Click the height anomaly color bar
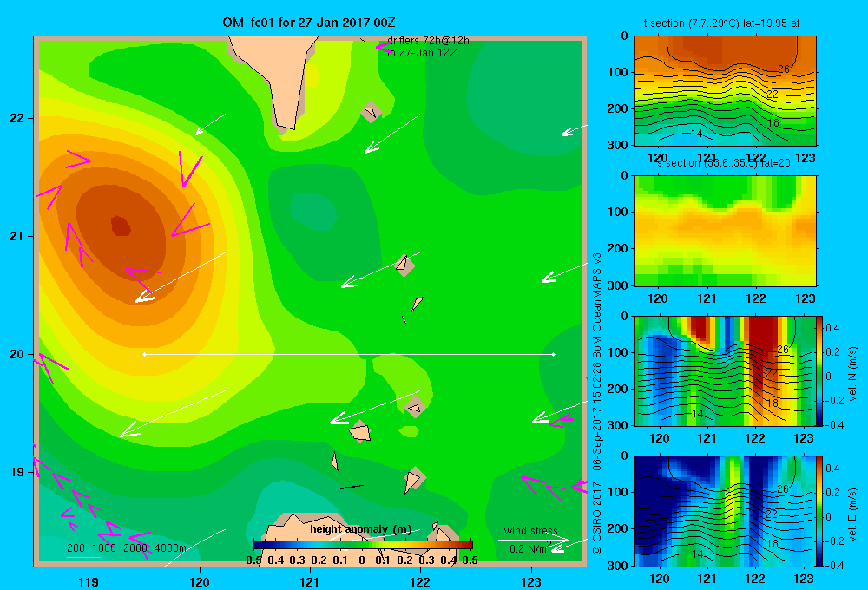Screen dimensions: 868x590 point(363,545)
